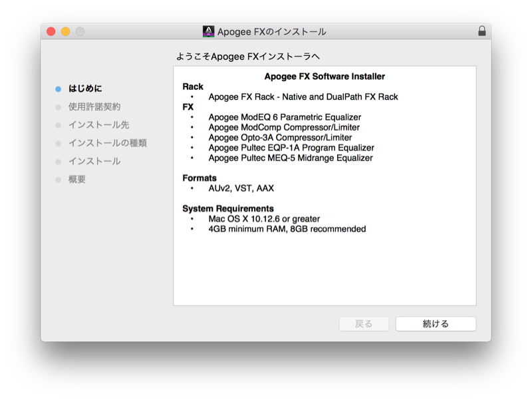The image size is (532, 400).
Task: Select the 概要 step in sidebar
Action: pos(77,179)
